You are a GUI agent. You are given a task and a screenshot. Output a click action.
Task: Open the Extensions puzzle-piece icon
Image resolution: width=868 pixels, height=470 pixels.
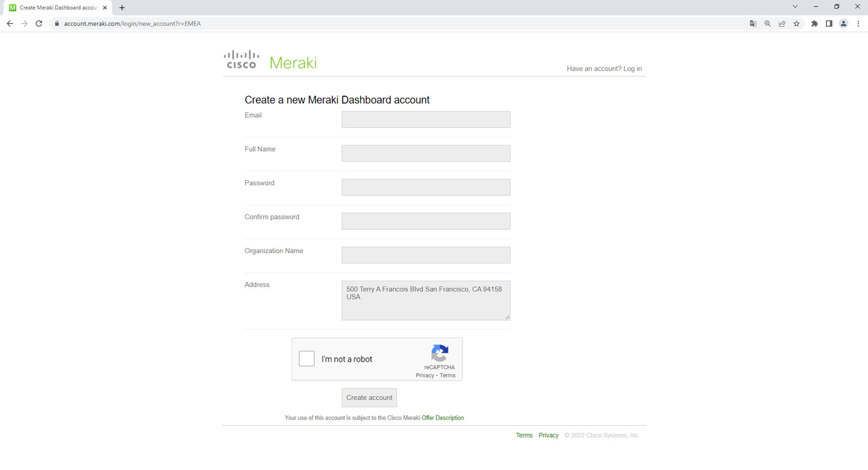814,23
